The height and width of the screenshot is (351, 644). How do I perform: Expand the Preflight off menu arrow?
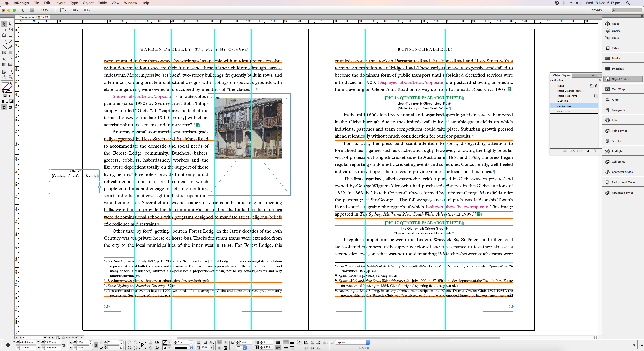pyautogui.click(x=82, y=338)
